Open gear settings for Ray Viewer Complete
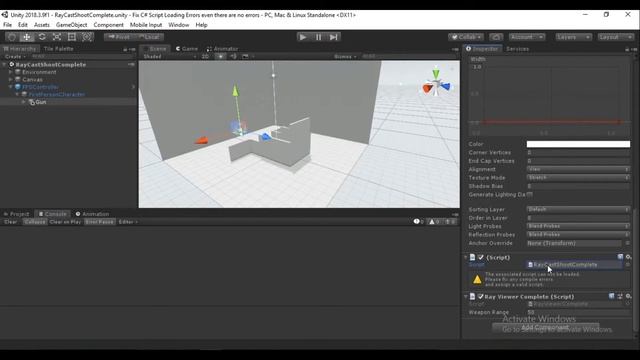 [x=629, y=296]
